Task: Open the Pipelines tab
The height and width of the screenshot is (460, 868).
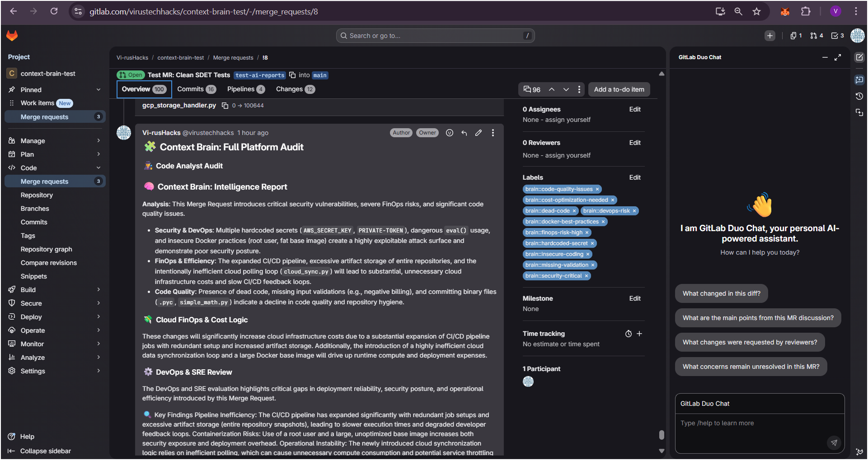Action: tap(246, 89)
